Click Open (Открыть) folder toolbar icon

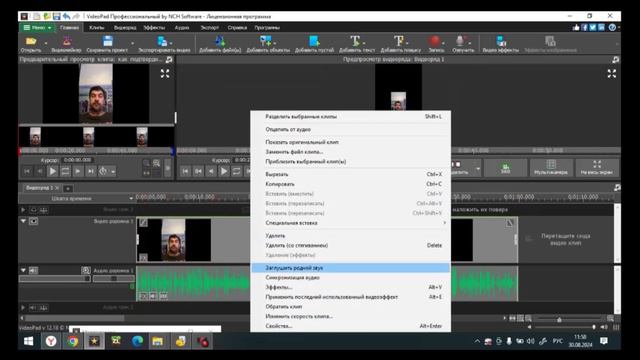[31, 41]
